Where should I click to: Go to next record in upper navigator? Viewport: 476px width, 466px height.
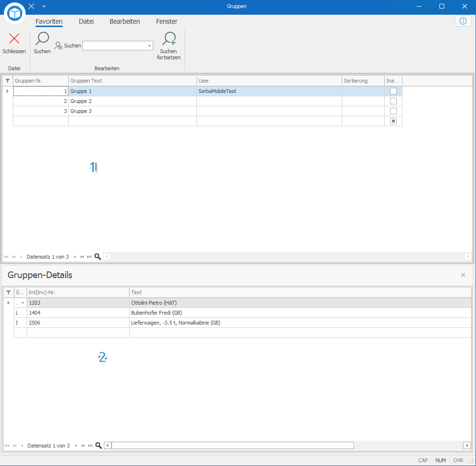[75, 257]
